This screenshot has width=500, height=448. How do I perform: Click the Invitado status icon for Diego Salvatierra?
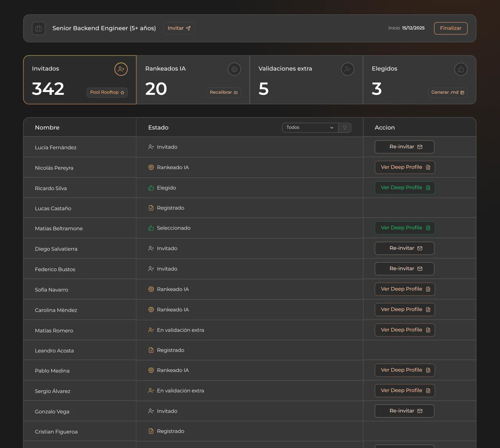coord(151,248)
